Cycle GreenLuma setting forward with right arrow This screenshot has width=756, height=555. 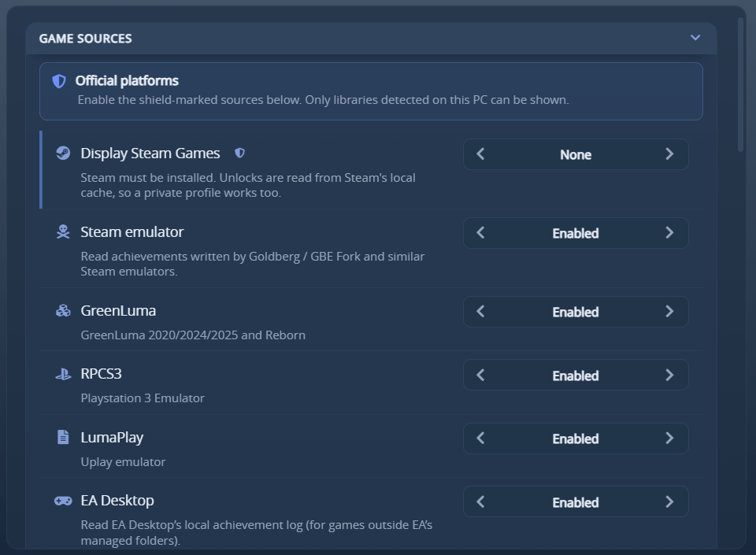pyautogui.click(x=669, y=311)
